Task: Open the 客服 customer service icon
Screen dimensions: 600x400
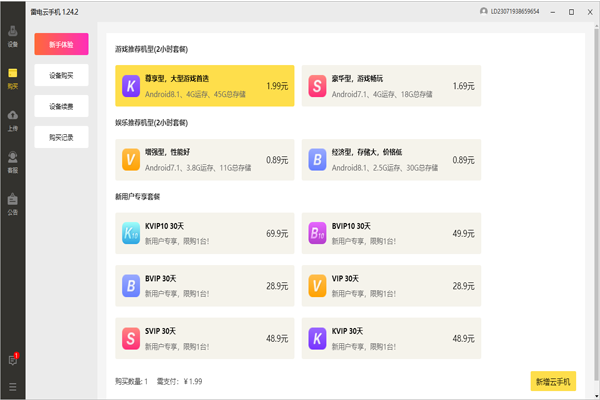Action: 12,161
